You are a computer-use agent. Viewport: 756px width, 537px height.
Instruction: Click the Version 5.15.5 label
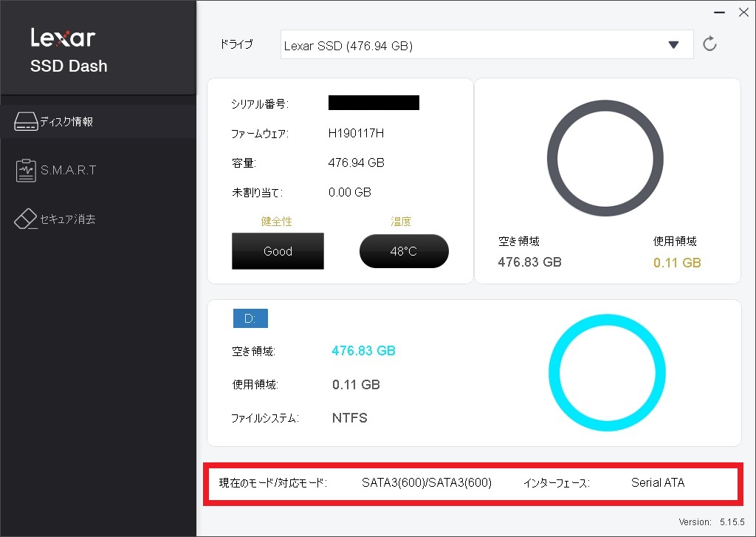click(712, 522)
